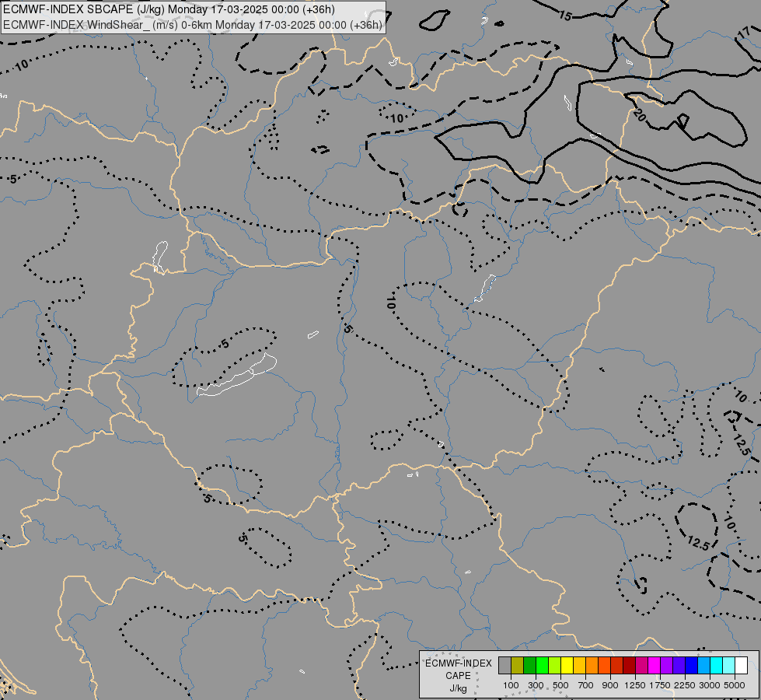Click the 15 wind shear contour label
This screenshot has width=761, height=700.
click(x=565, y=16)
